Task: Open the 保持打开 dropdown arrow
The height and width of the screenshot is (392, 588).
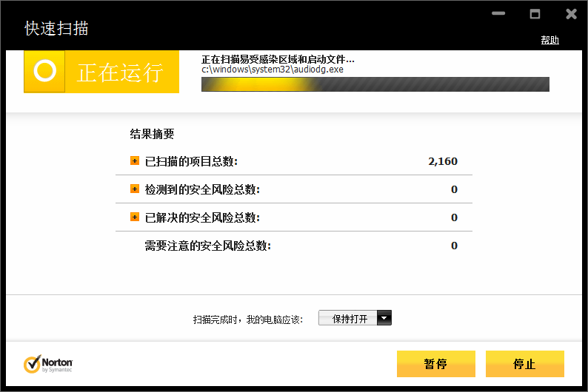Action: click(384, 318)
